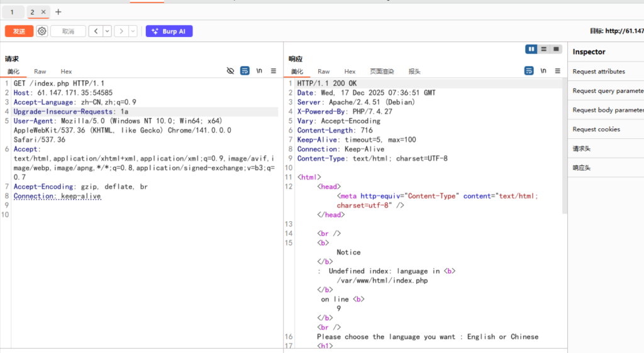Image resolution: width=644 pixels, height=353 pixels.
Task: Close Repeater tab 2
Action: point(43,12)
